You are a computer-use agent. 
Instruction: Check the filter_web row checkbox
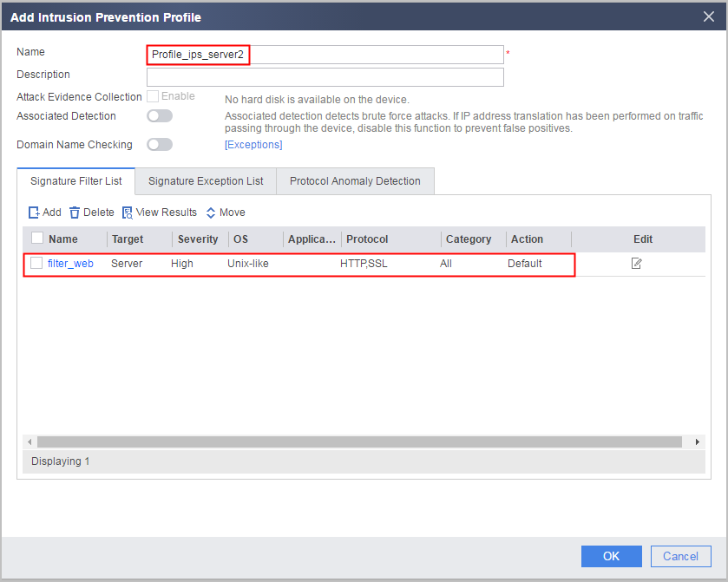pos(36,263)
